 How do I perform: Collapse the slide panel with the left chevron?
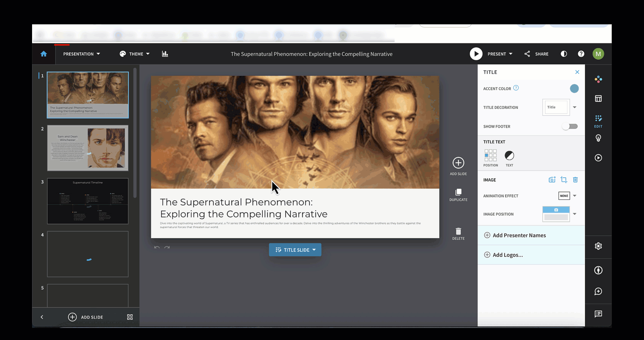[42, 317]
